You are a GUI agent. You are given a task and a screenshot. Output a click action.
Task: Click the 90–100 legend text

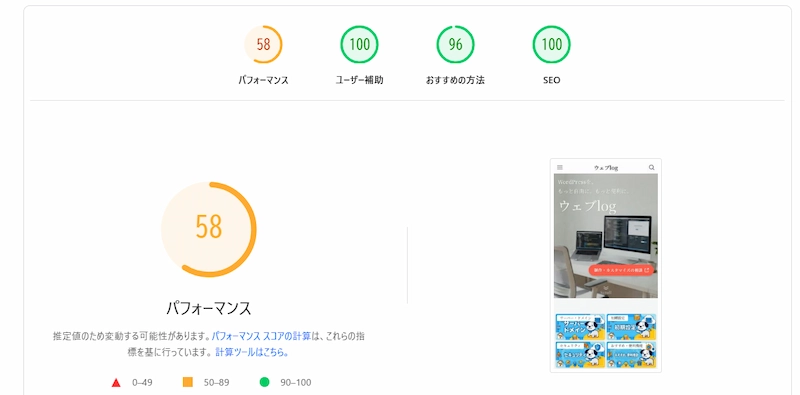[x=296, y=382]
